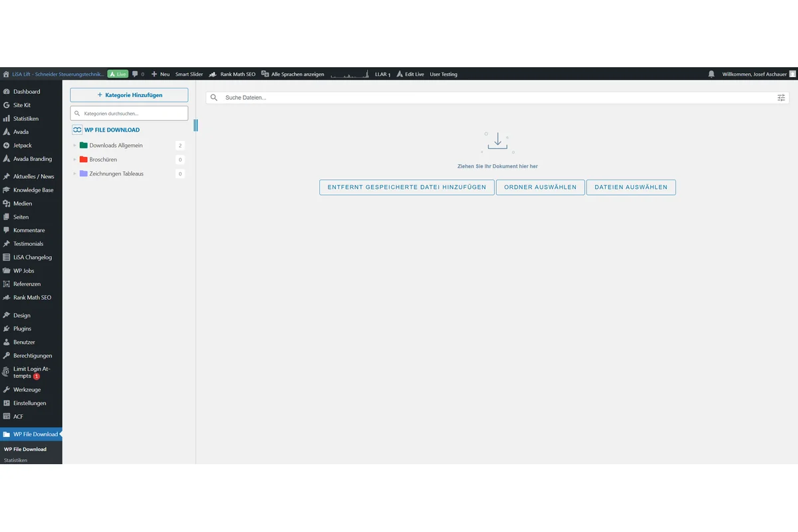Image resolution: width=798 pixels, height=532 pixels.
Task: Click the download arrow drop zone icon
Action: click(497, 140)
